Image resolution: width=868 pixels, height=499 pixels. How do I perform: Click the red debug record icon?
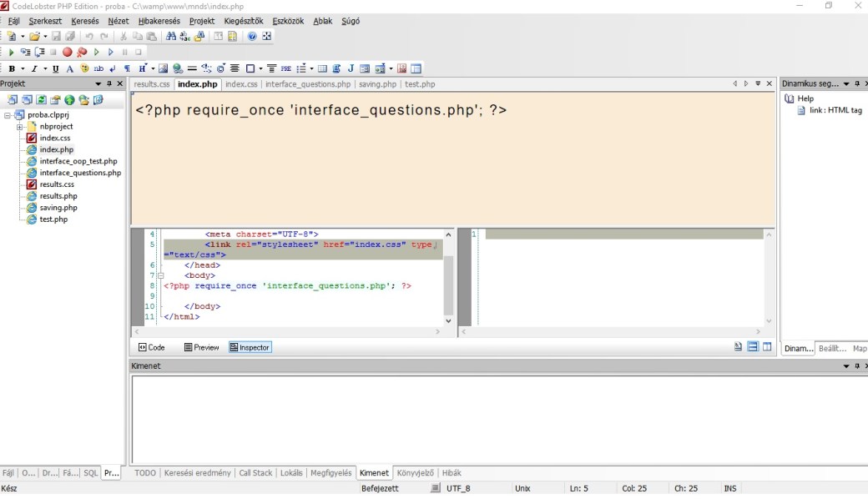coord(68,53)
